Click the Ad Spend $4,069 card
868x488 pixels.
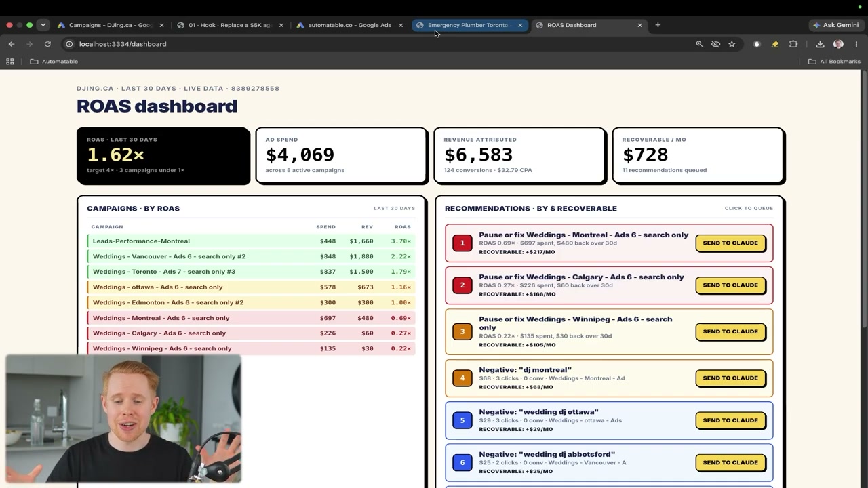(x=342, y=156)
